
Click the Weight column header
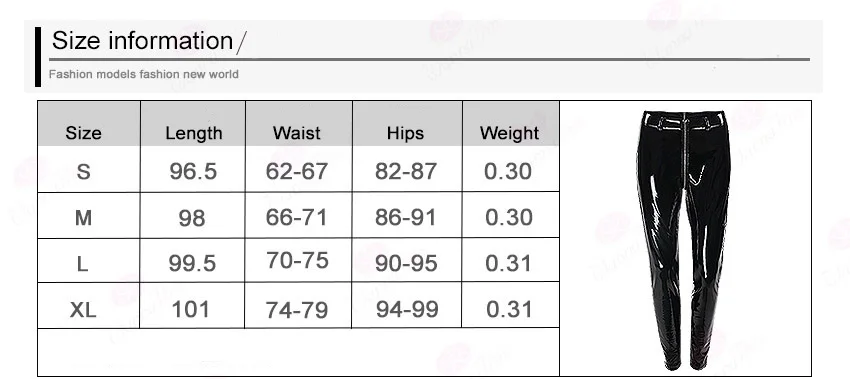[509, 133]
